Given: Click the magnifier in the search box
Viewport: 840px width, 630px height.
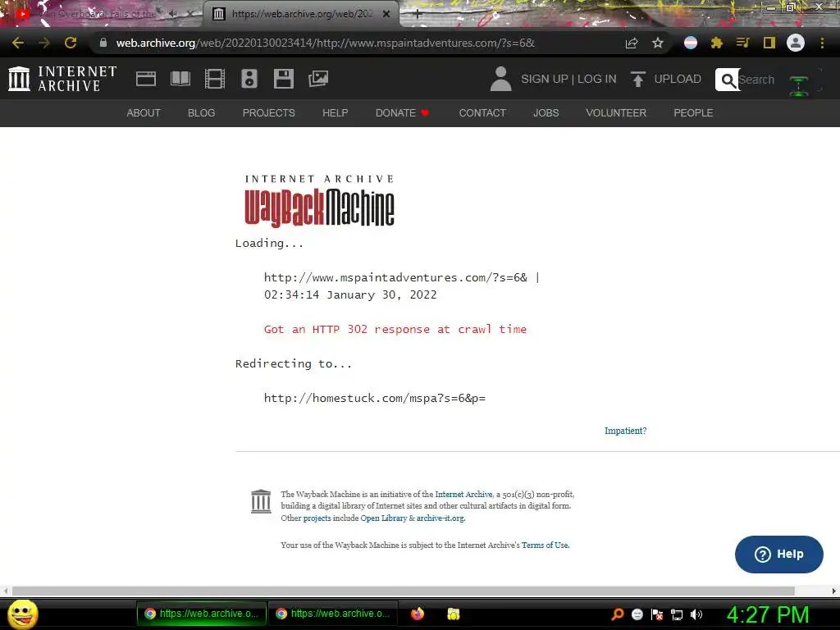Looking at the screenshot, I should (728, 80).
